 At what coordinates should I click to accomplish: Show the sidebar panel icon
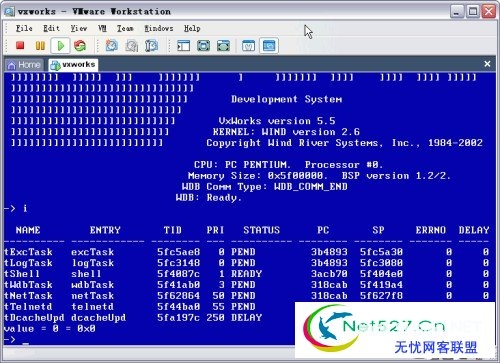click(183, 46)
